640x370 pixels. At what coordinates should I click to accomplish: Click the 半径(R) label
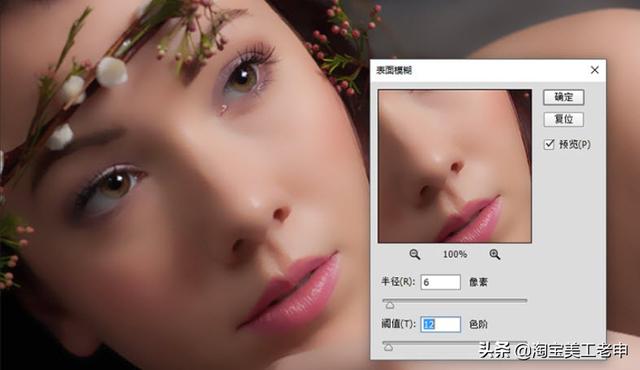(x=398, y=282)
